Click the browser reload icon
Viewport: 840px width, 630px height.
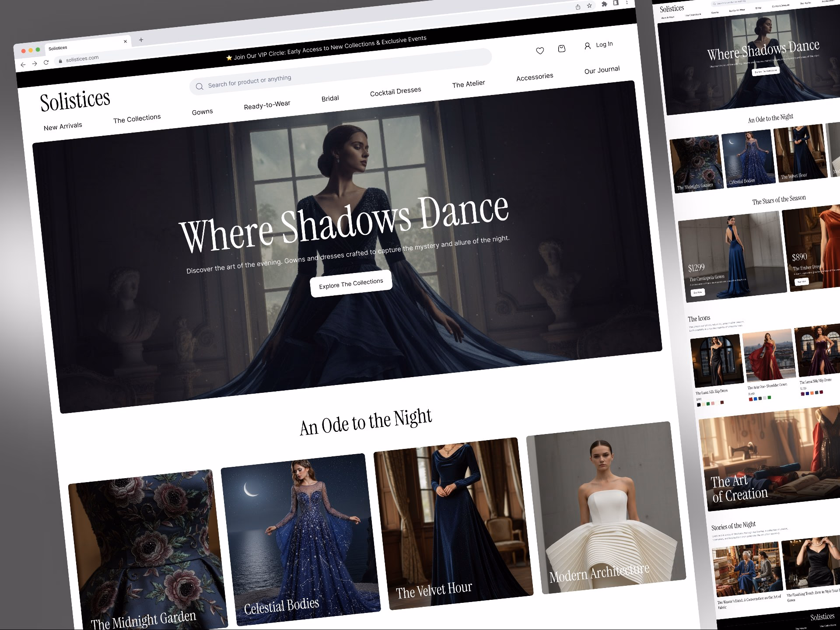pyautogui.click(x=46, y=63)
